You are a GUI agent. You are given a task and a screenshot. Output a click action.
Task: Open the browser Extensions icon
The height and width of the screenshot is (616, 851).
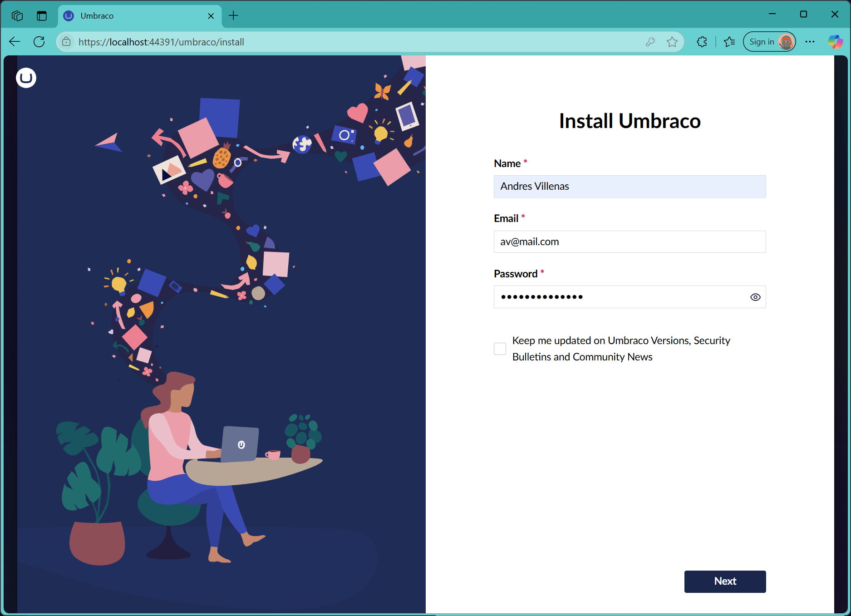click(x=702, y=42)
